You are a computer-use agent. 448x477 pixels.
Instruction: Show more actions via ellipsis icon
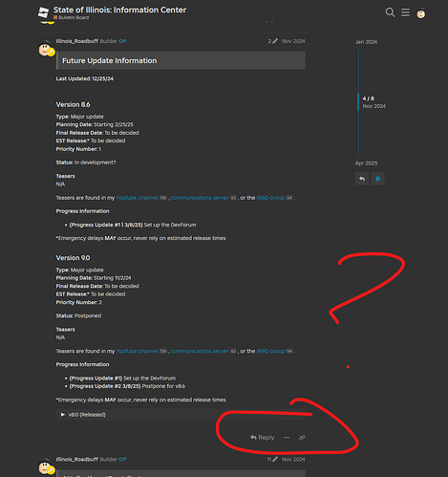point(287,438)
